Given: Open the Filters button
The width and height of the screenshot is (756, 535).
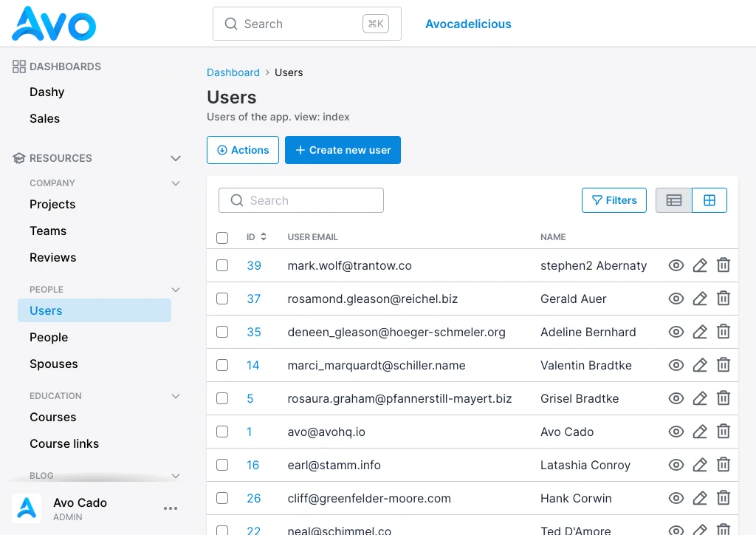Looking at the screenshot, I should click(x=614, y=200).
